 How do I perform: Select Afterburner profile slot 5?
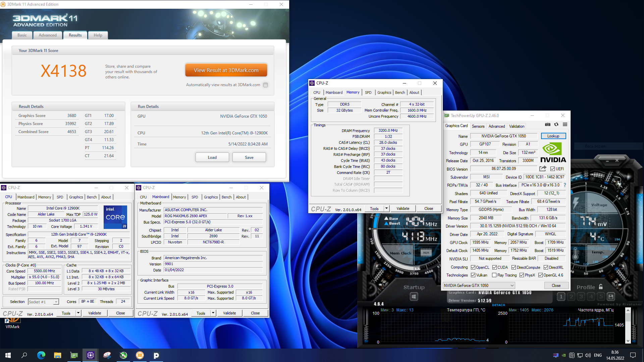point(601,297)
